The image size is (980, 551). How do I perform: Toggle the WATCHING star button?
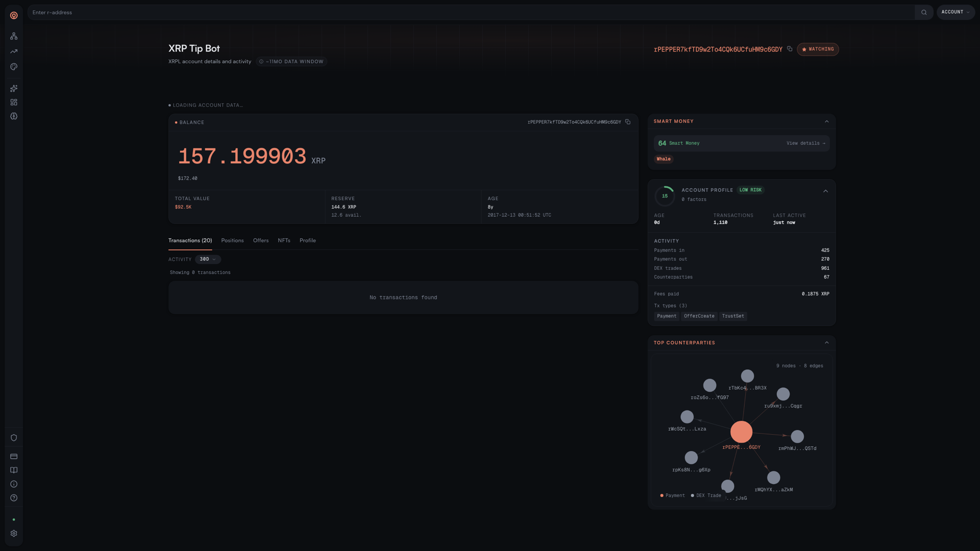click(818, 49)
